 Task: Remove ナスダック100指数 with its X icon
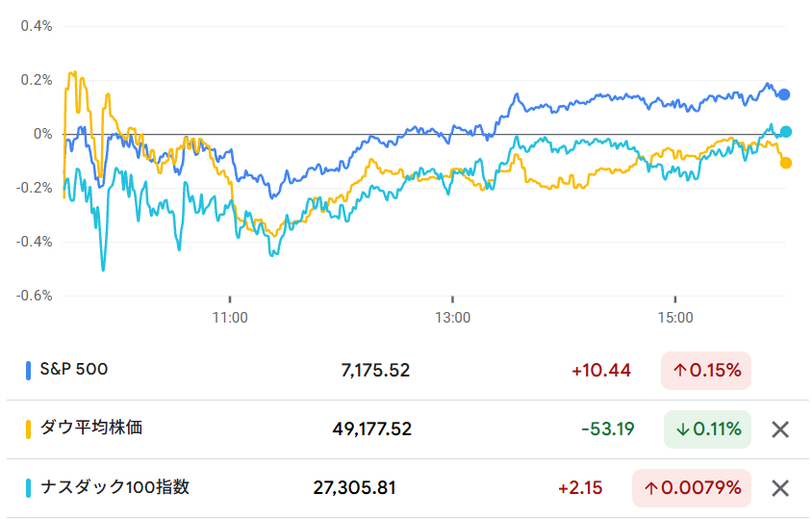(x=780, y=488)
